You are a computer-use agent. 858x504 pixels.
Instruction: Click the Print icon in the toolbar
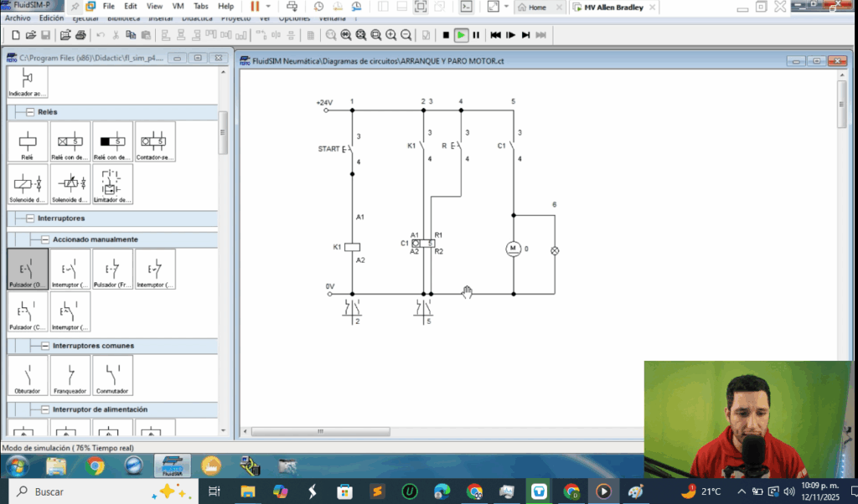click(80, 35)
